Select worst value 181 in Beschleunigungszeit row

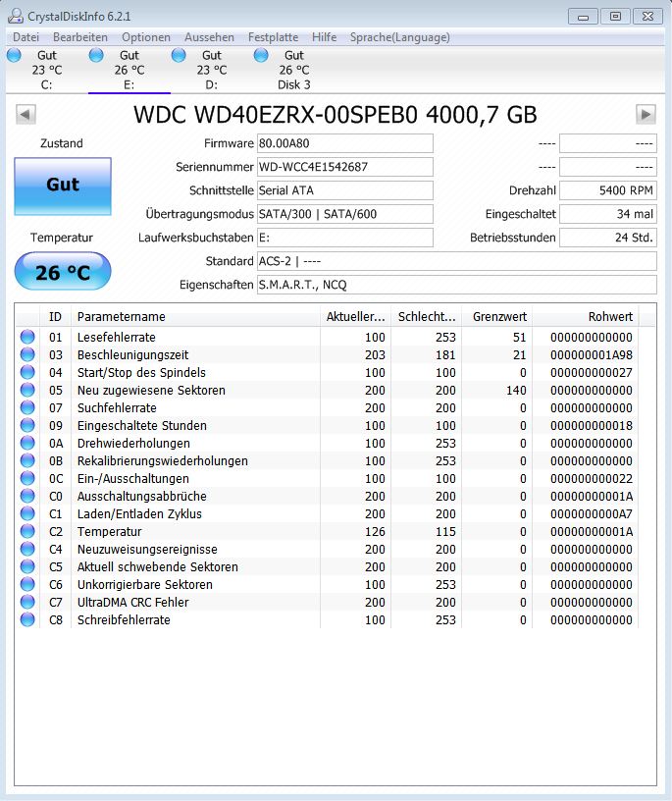(445, 355)
